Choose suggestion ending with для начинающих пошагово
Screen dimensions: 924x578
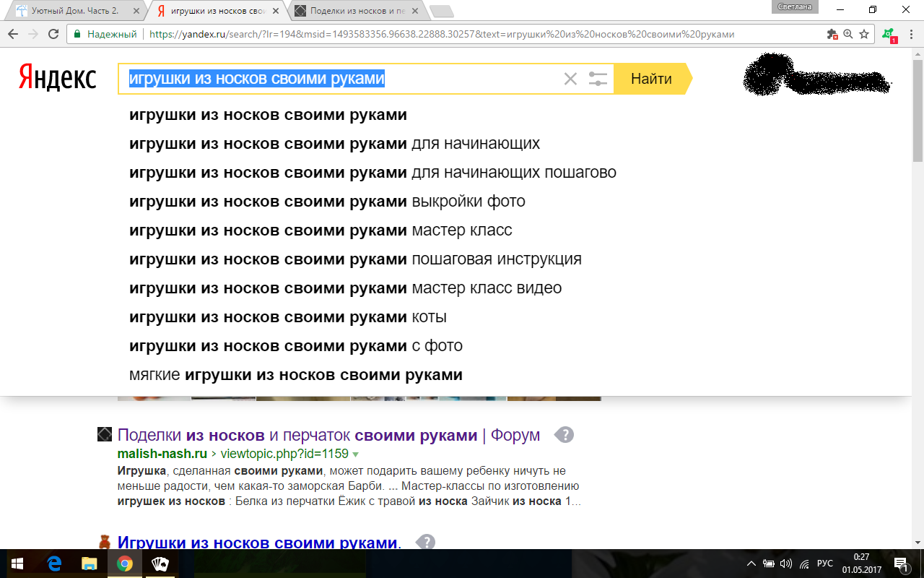point(372,173)
